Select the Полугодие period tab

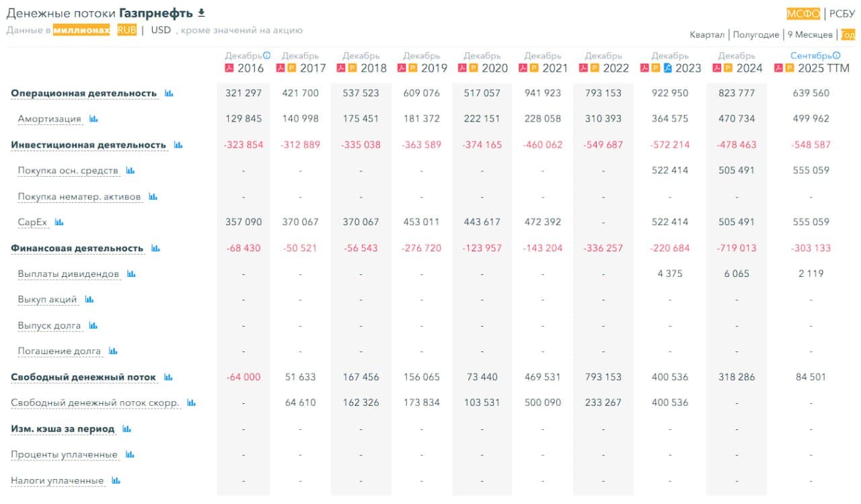point(756,35)
